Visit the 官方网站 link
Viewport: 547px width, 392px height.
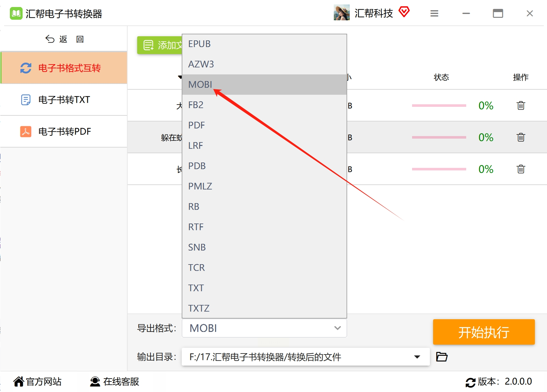tap(38, 382)
